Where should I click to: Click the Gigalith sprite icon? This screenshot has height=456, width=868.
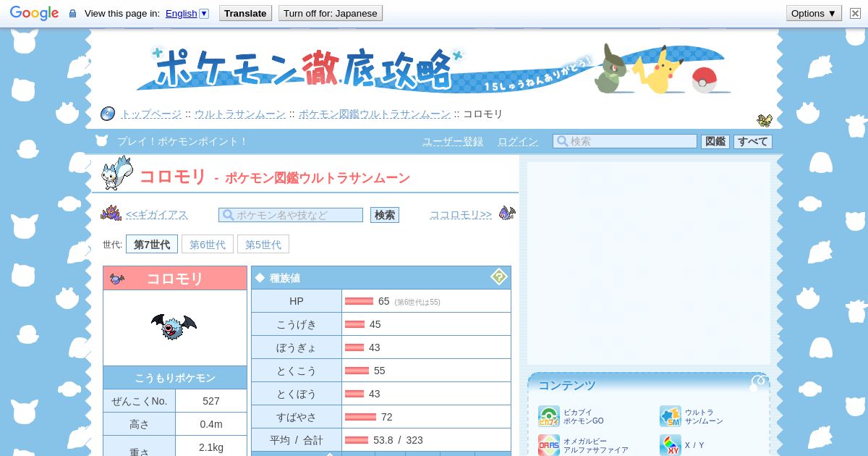(x=111, y=214)
